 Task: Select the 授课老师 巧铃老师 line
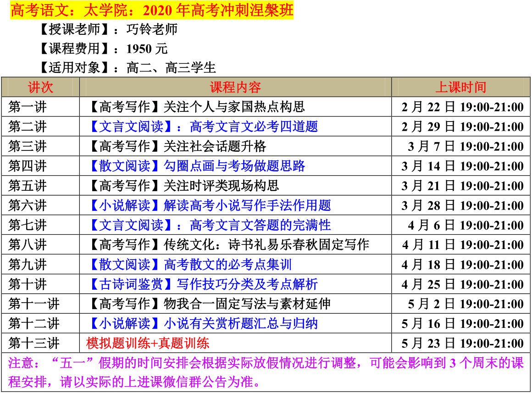pyautogui.click(x=109, y=30)
